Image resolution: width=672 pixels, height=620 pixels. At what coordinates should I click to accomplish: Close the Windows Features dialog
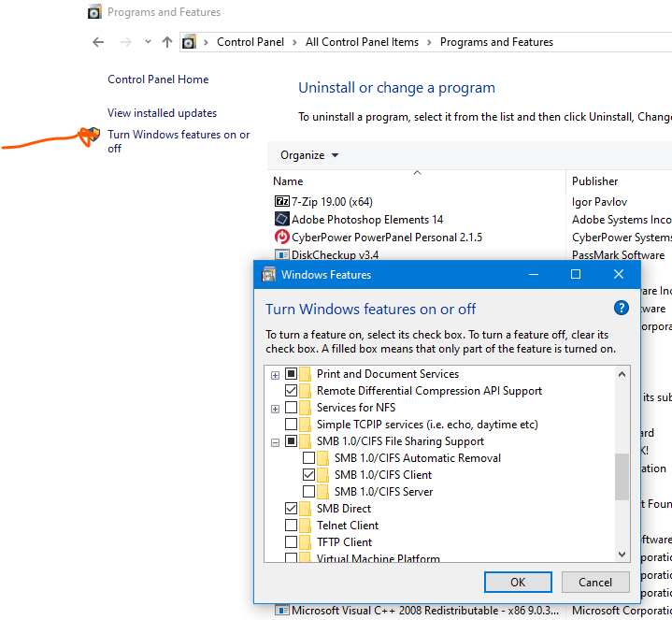tap(619, 274)
